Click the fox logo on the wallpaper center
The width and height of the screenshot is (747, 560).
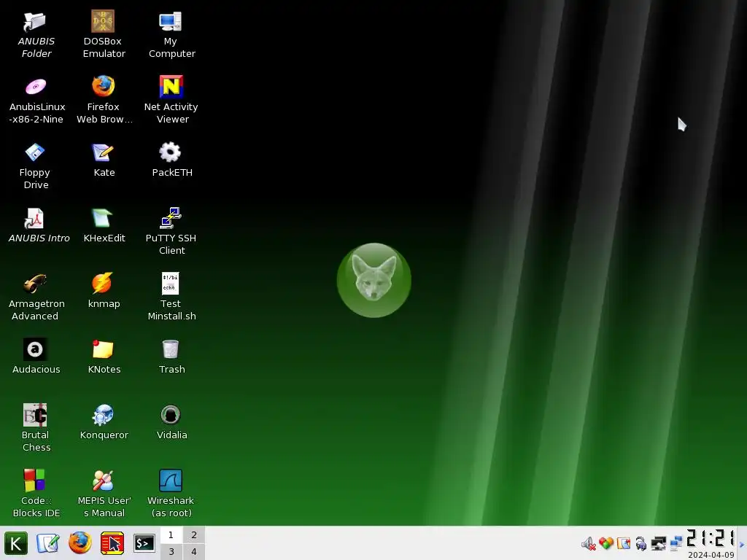pyautogui.click(x=374, y=280)
